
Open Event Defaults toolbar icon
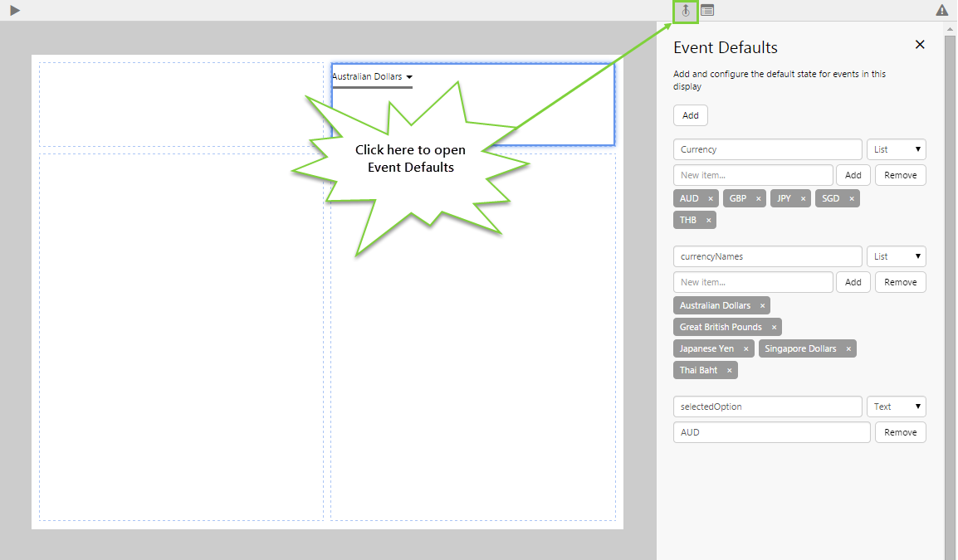click(x=686, y=11)
